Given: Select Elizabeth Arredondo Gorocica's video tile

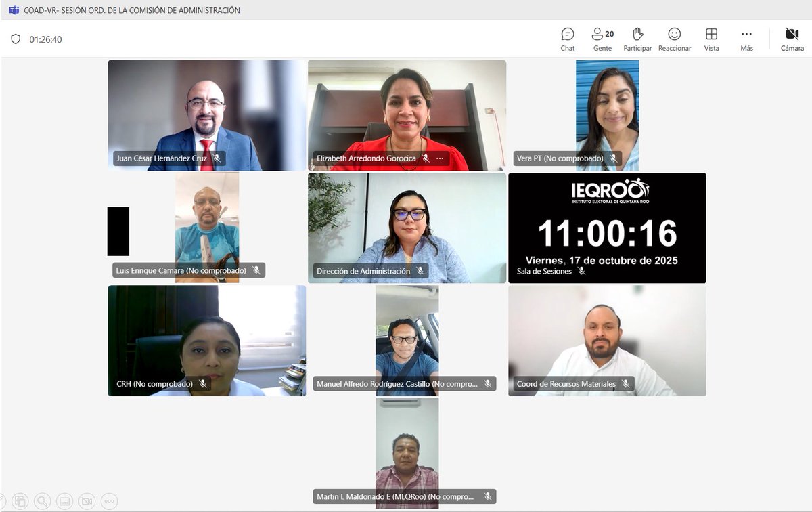Looking at the screenshot, I should [x=407, y=115].
